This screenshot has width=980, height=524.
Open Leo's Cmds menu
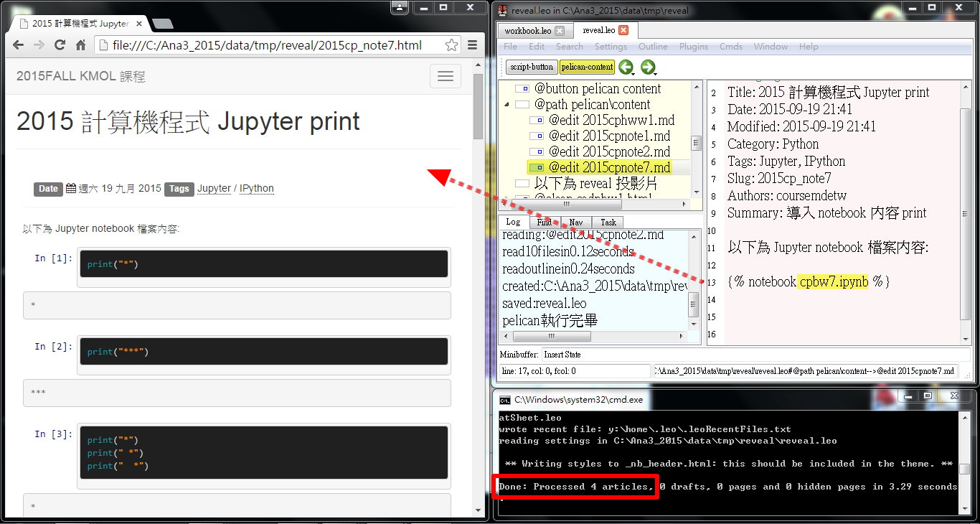pos(731,47)
